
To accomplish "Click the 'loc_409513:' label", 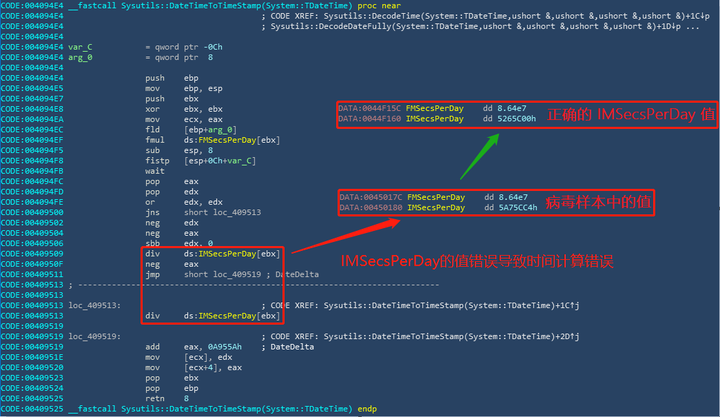I will coord(95,305).
